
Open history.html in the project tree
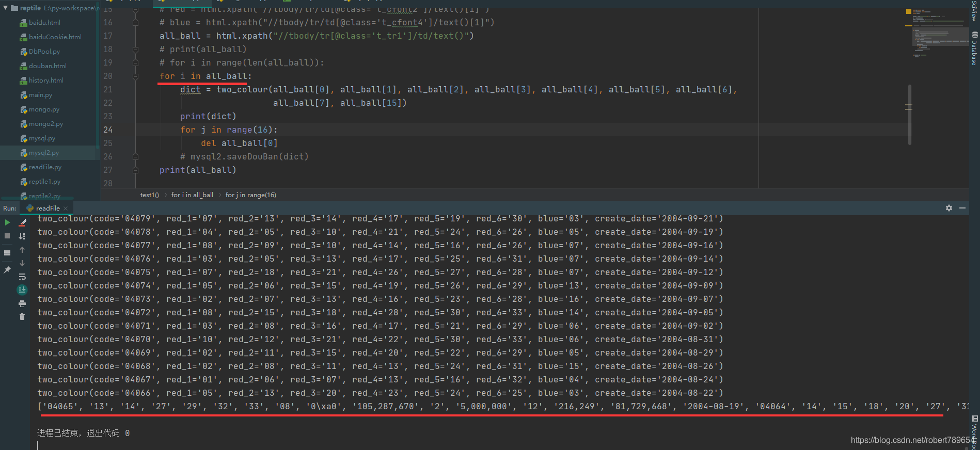tap(46, 81)
